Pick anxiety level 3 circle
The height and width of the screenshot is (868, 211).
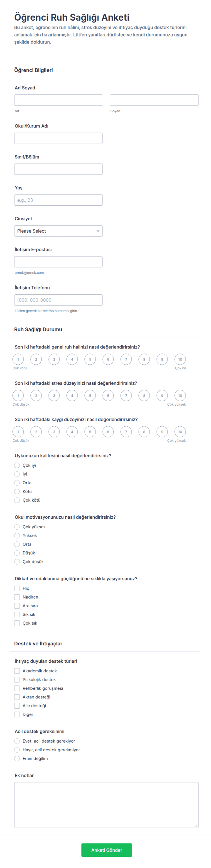click(x=54, y=432)
